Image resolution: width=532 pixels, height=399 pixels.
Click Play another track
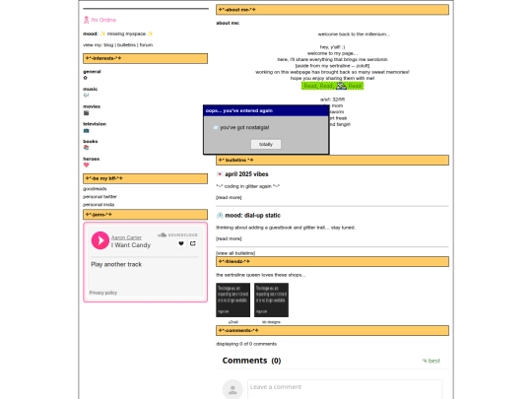[x=116, y=264]
